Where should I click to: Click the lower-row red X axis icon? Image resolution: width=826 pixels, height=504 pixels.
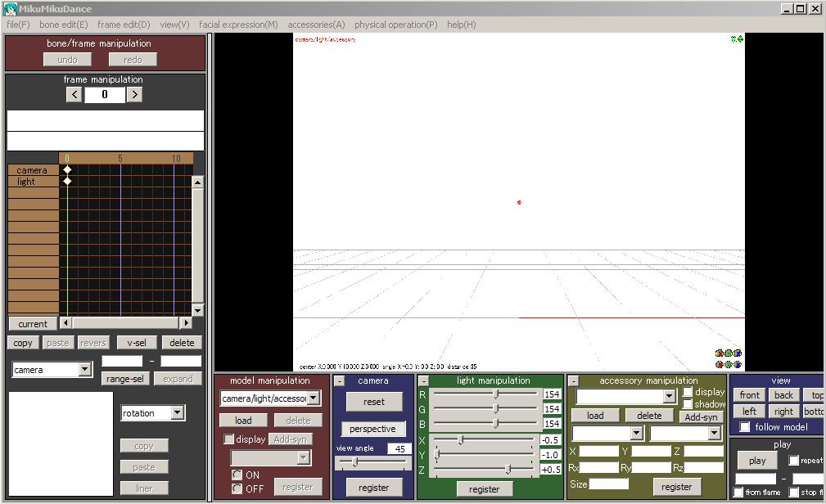coord(719,364)
